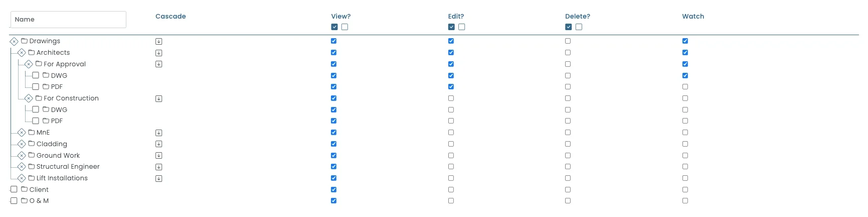The height and width of the screenshot is (217, 868).
Task: Click cascade icon for Structural Engineer
Action: tap(158, 167)
